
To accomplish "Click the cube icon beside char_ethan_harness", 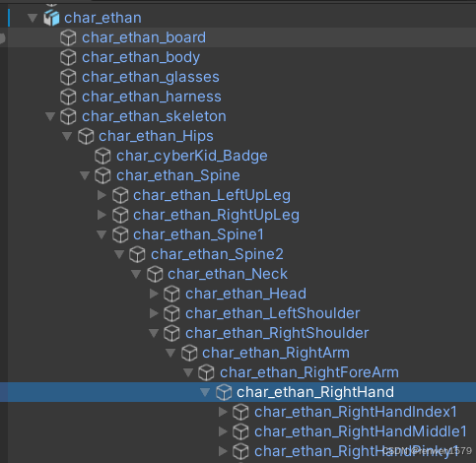I will [x=68, y=97].
